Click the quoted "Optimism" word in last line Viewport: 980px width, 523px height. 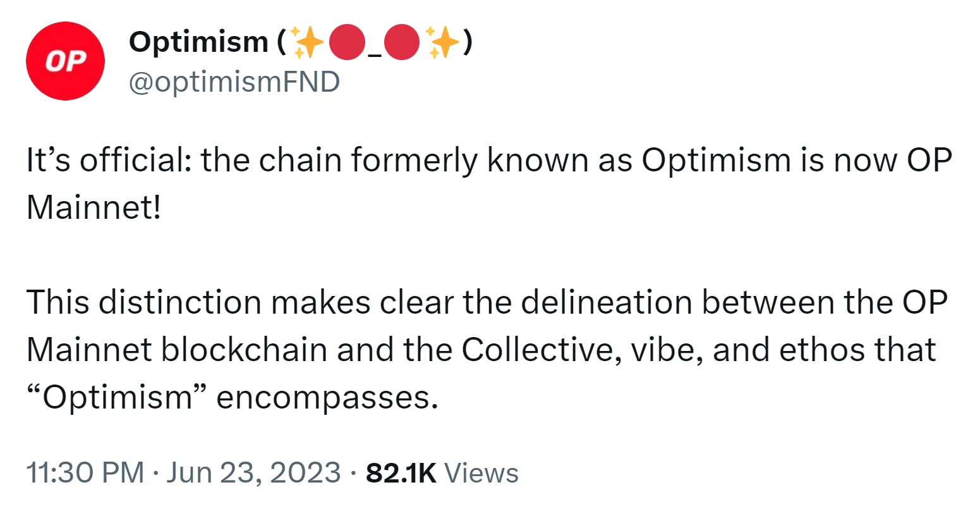click(x=118, y=397)
